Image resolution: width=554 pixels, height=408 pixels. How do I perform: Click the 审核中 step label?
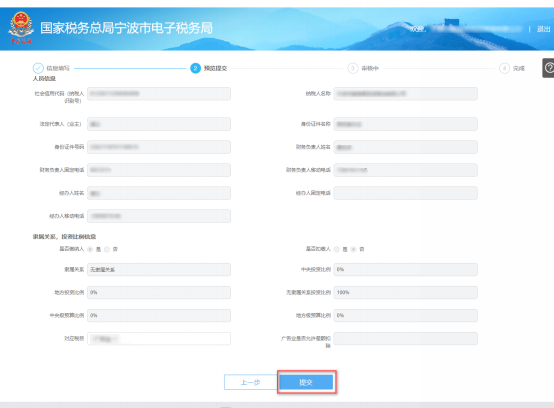370,68
